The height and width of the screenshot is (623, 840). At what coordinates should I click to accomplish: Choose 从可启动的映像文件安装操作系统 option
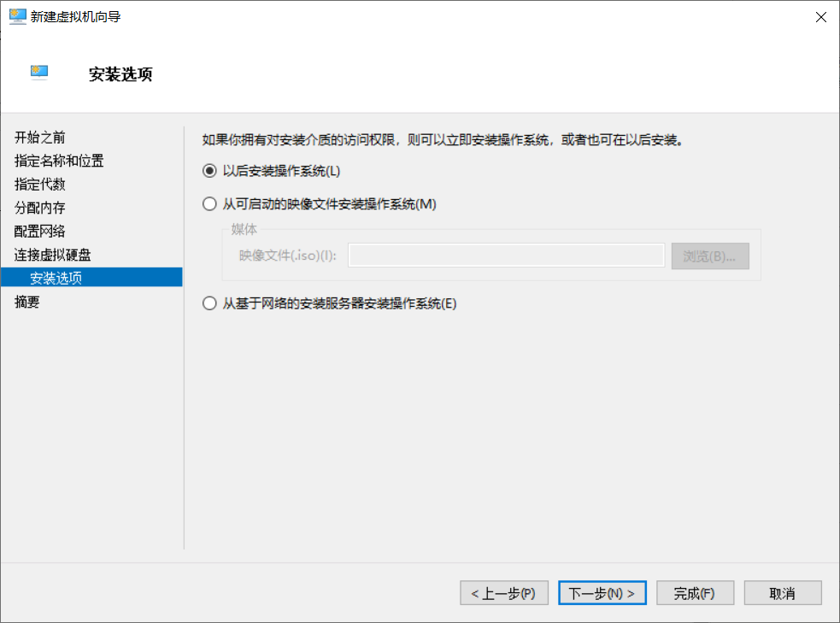pos(209,203)
